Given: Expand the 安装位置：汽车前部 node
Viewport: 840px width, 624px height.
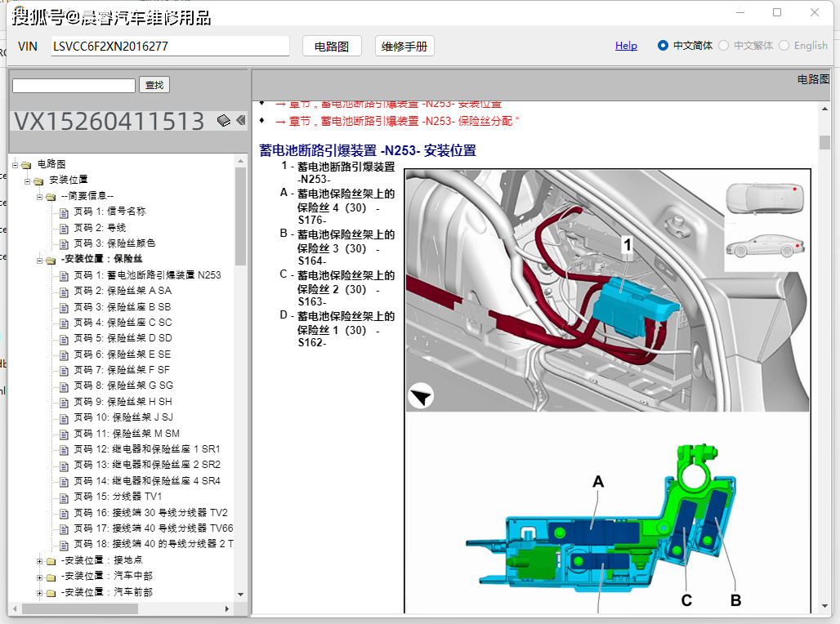Looking at the screenshot, I should pos(41,591).
